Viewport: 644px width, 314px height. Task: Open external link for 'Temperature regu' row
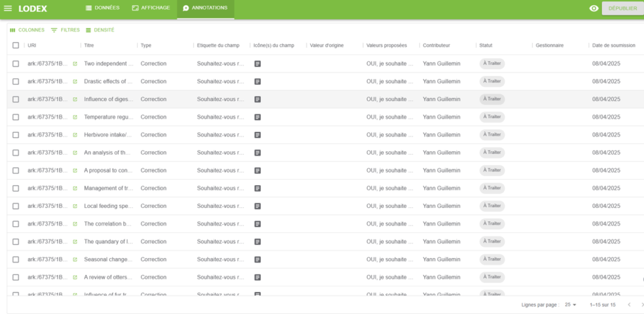tap(75, 117)
